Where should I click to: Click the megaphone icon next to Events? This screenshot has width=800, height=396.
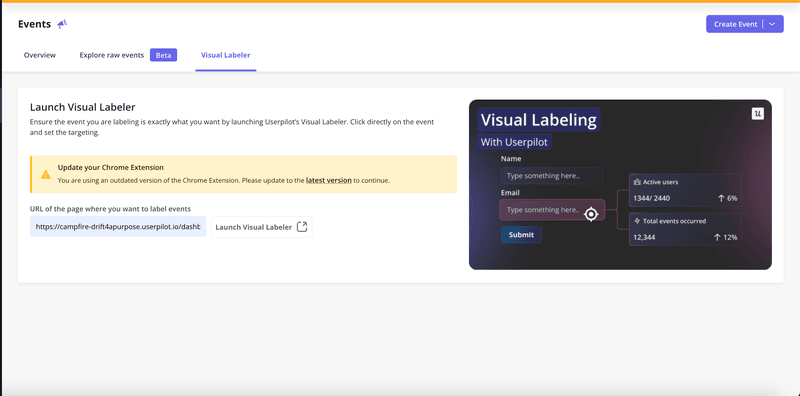coord(62,24)
